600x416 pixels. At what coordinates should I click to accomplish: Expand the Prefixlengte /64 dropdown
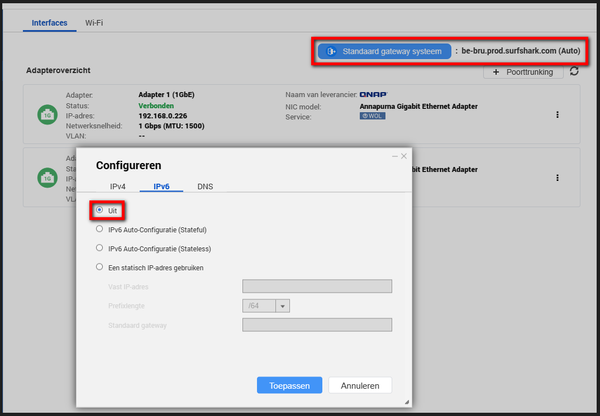[x=283, y=306]
